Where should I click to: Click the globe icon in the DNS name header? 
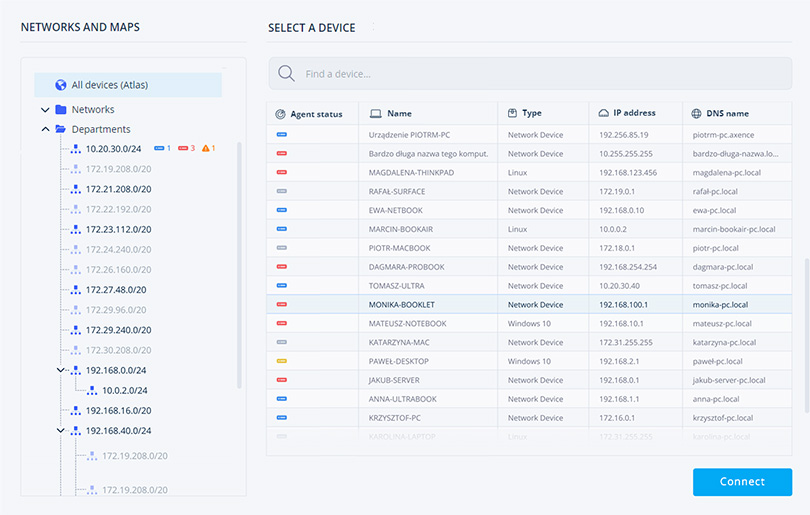point(696,114)
